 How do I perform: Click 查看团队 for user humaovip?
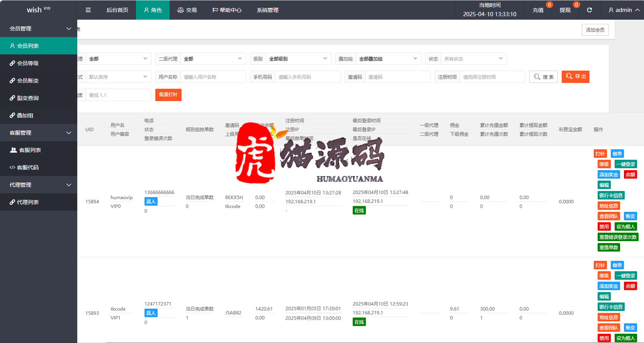point(609,216)
